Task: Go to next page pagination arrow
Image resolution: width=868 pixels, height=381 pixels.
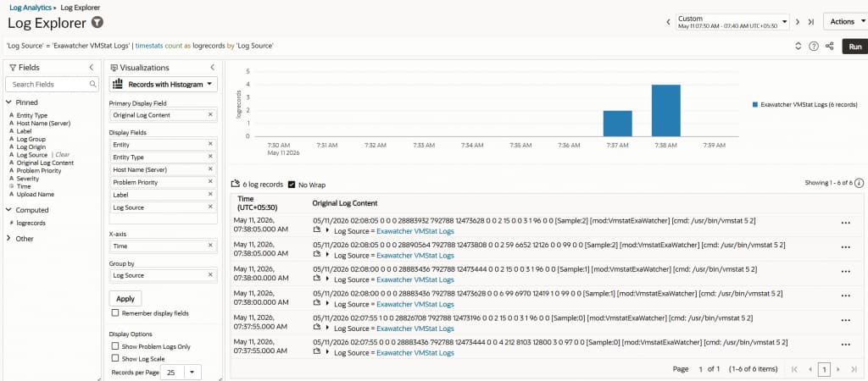Action: tap(838, 369)
